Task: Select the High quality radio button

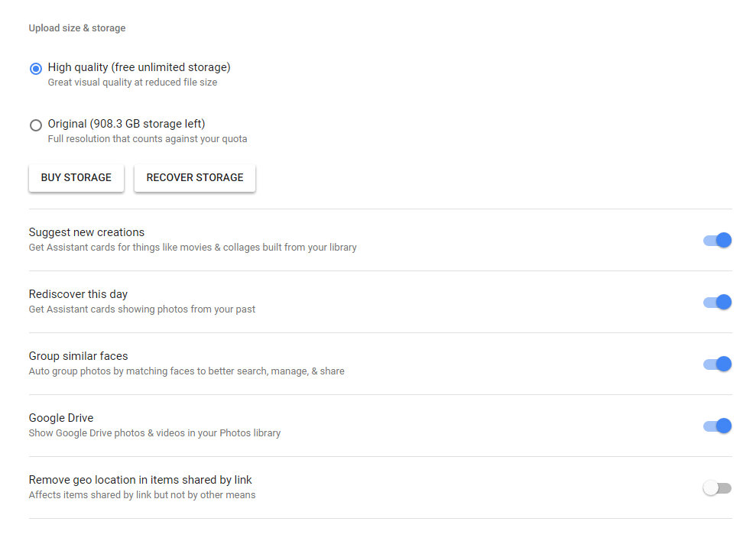Action: coord(36,69)
